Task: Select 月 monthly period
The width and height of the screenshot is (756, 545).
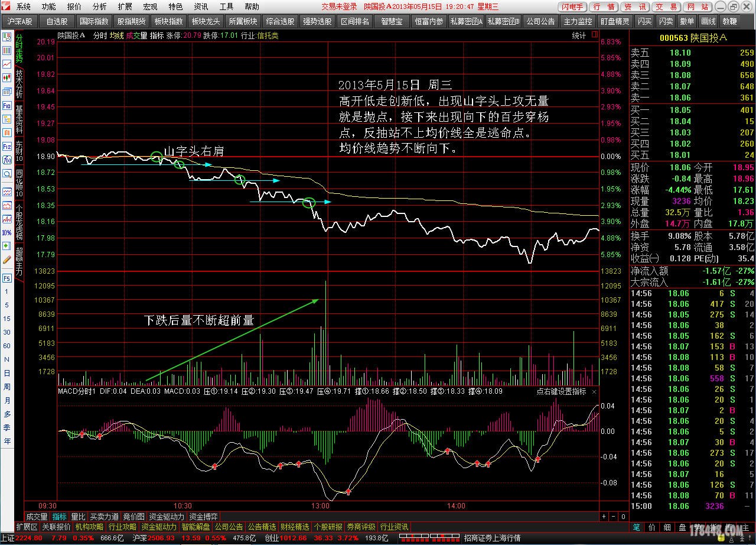Action: (7, 400)
